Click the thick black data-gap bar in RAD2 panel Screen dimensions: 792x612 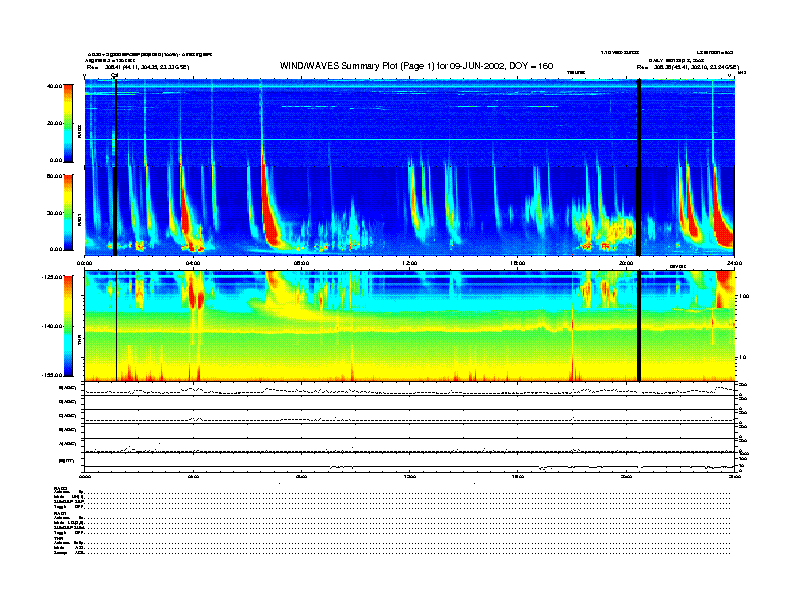pos(638,123)
